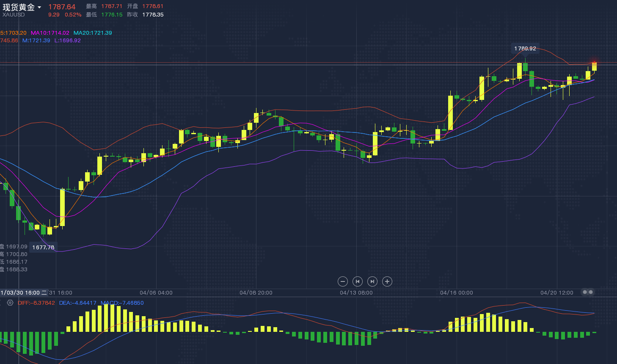Click the 最高 value 1787.71
The image size is (617, 364).
point(112,6)
